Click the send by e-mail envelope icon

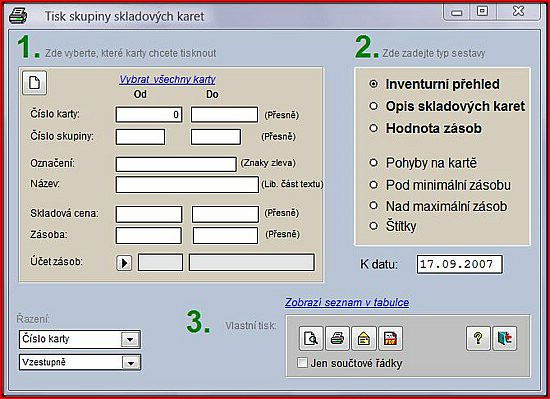point(364,338)
